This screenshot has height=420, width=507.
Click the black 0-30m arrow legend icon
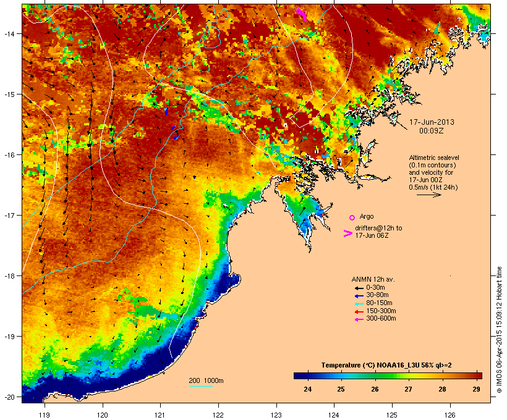359,288
